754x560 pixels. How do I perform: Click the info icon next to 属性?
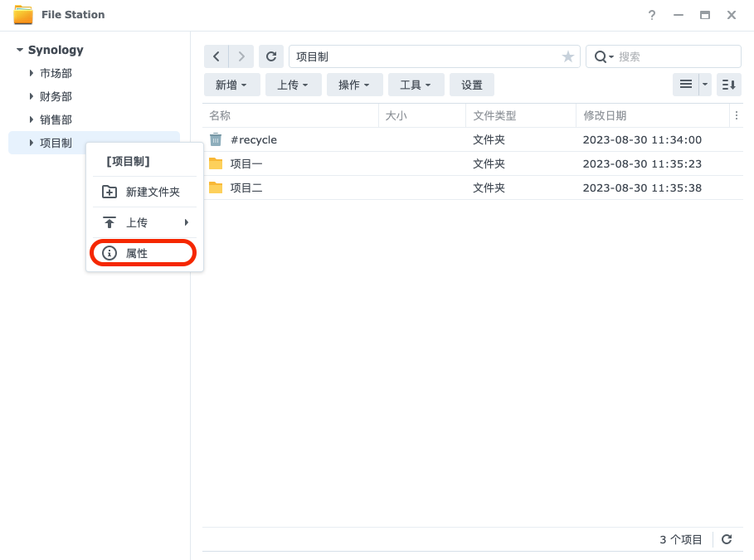109,251
